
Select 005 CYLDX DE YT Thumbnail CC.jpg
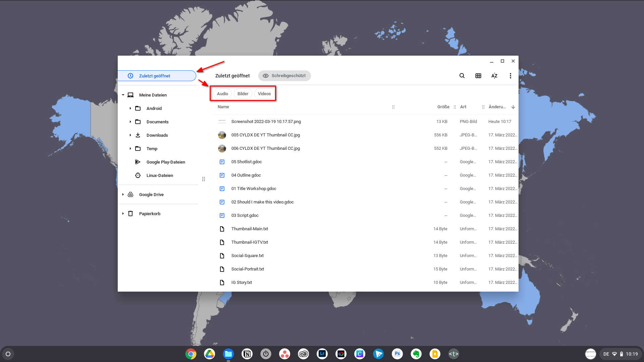click(365, 135)
